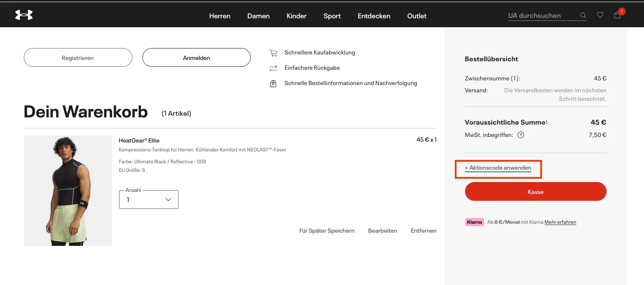The width and height of the screenshot is (644, 285).
Task: Click the Dein Warenkorb heading
Action: tap(86, 112)
